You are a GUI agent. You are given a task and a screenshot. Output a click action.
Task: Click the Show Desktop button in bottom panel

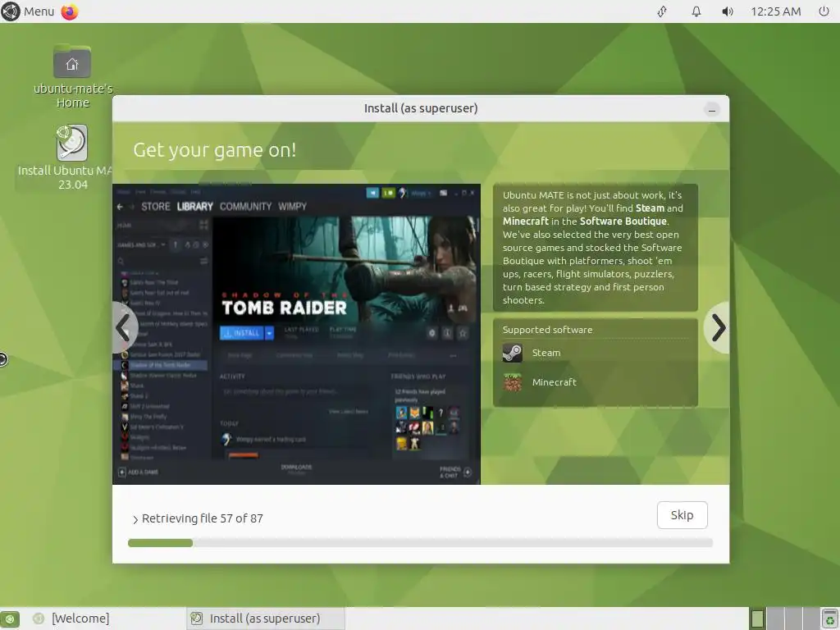pos(10,619)
